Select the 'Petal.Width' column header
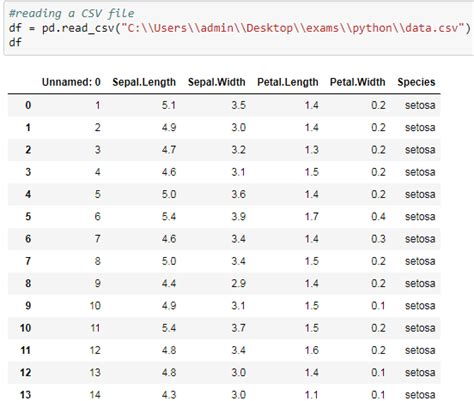The height and width of the screenshot is (401, 474). [x=358, y=82]
